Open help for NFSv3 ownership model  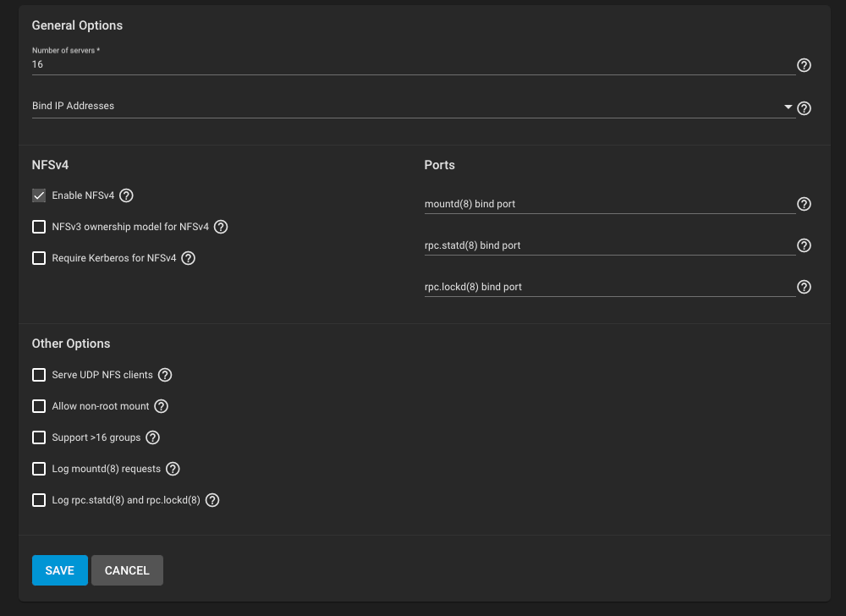pyautogui.click(x=221, y=227)
